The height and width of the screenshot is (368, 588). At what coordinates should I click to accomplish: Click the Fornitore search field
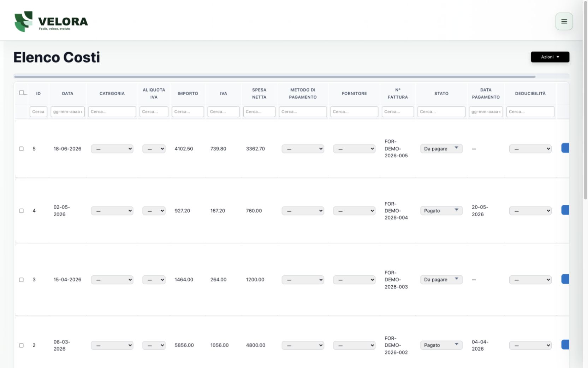[x=354, y=112]
